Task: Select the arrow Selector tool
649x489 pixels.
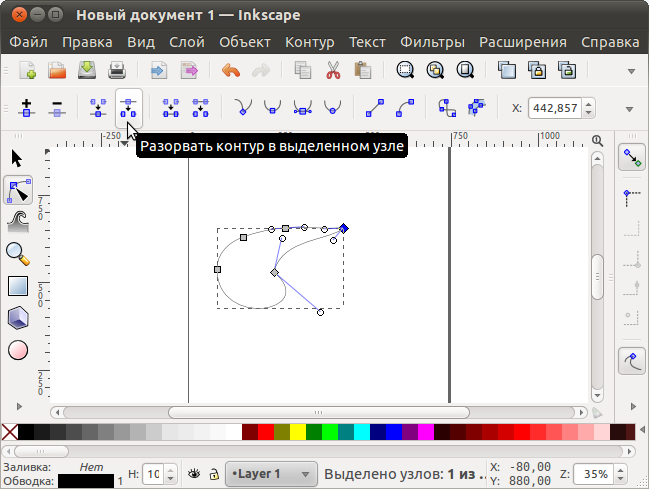Action: 17,159
